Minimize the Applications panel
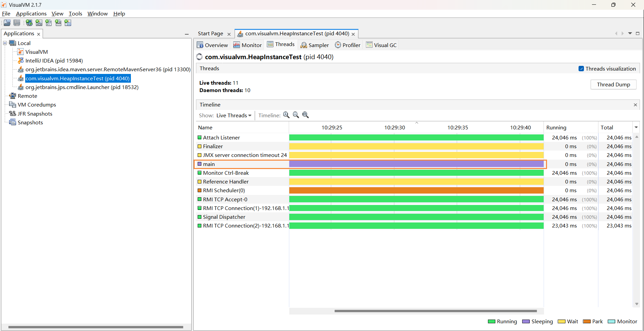 187,34
